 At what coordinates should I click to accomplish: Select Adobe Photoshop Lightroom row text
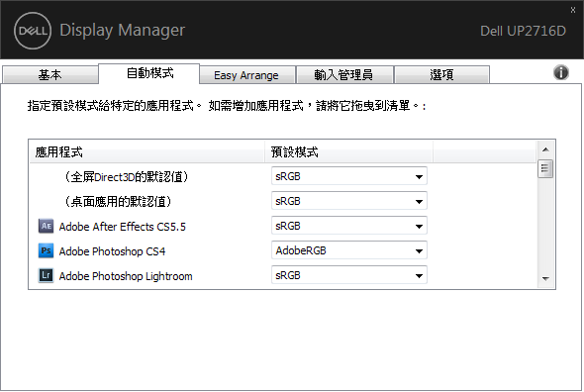click(126, 276)
